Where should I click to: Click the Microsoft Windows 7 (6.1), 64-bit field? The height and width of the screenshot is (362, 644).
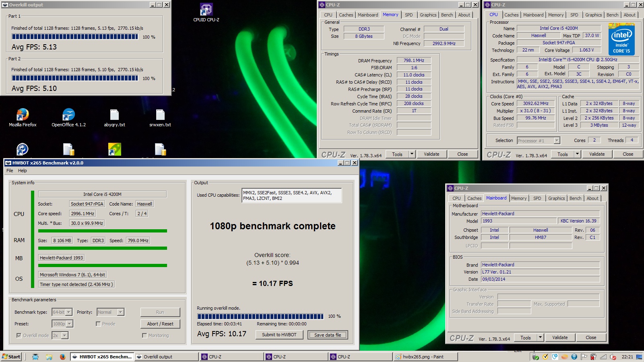pos(72,275)
